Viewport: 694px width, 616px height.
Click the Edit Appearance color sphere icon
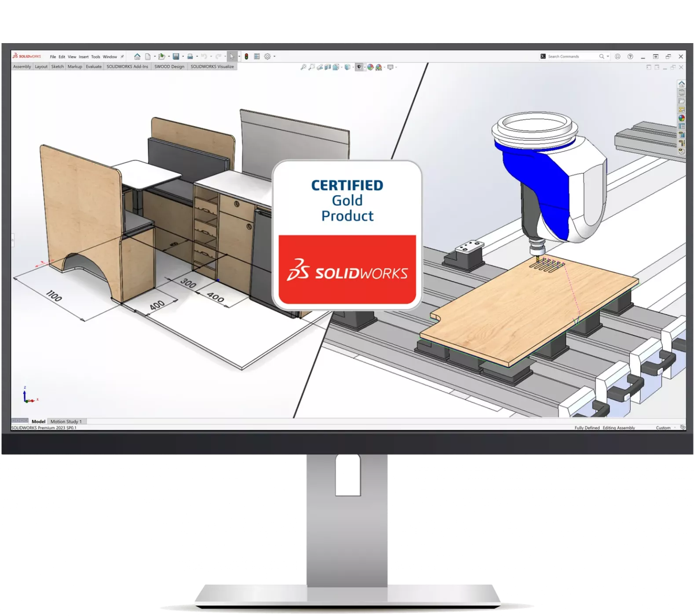click(370, 67)
